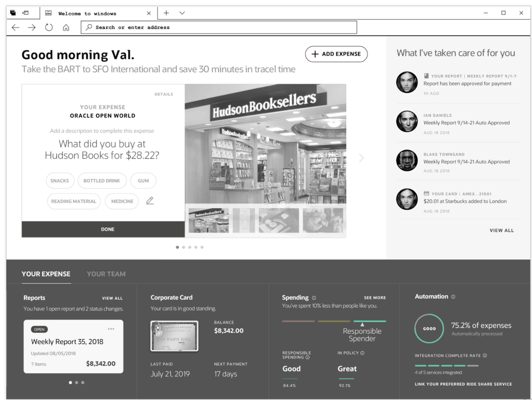Open the browser tab list chevron

pos(182,13)
